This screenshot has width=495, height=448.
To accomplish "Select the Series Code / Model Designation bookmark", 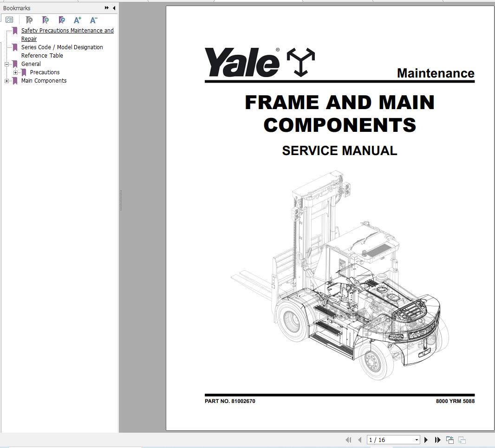I will tap(62, 47).
